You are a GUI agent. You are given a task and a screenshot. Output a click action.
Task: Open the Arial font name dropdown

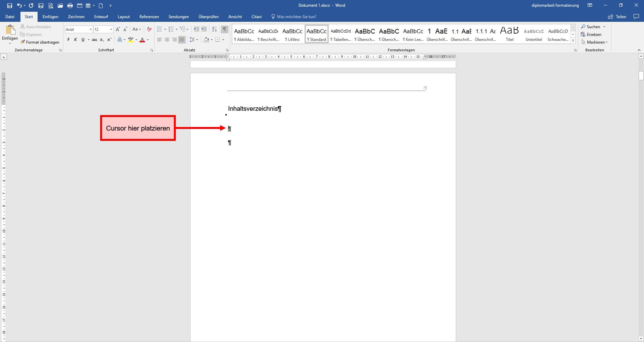pyautogui.click(x=90, y=29)
